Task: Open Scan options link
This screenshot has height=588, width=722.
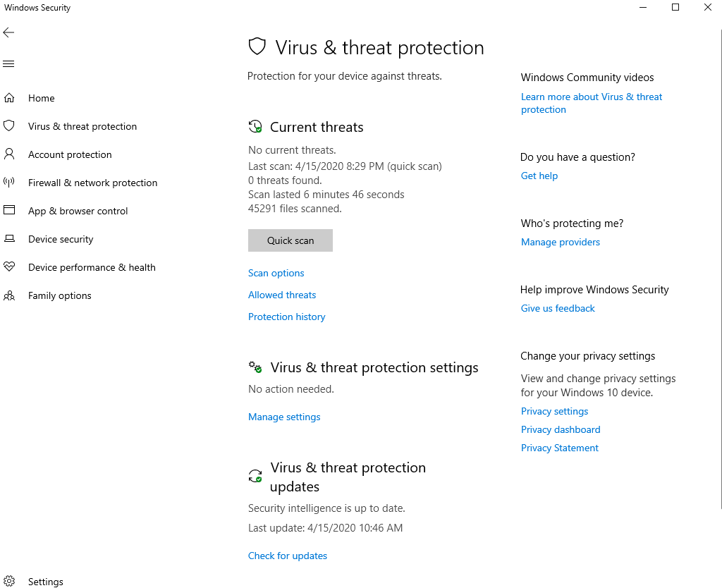Action: (276, 273)
